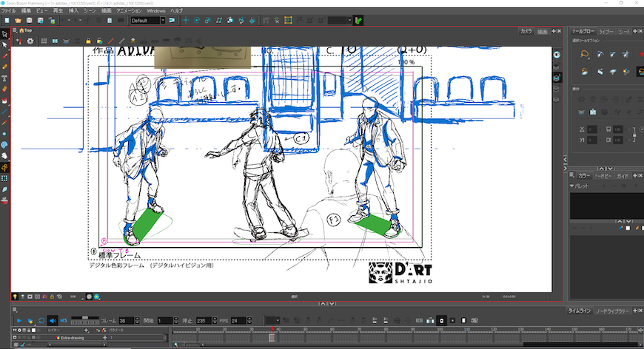The height and width of the screenshot is (349, 644).
Task: Increase the FPS value stepper
Action: (249, 319)
